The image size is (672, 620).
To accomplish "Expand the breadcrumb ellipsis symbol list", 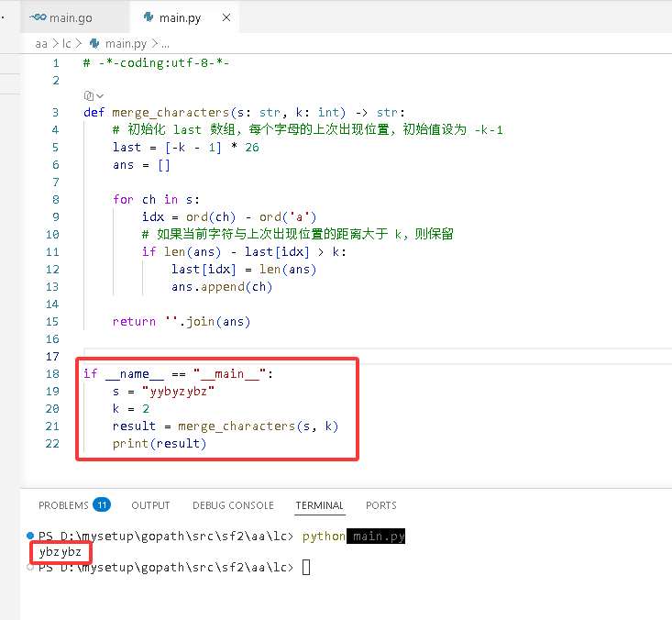I will coord(165,44).
